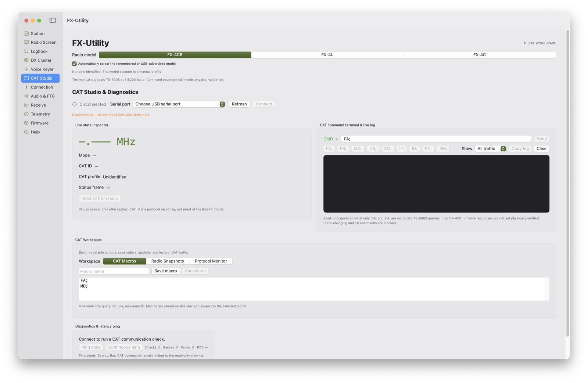
Task: Switch to the Protocol Monitor tab
Action: click(x=211, y=261)
